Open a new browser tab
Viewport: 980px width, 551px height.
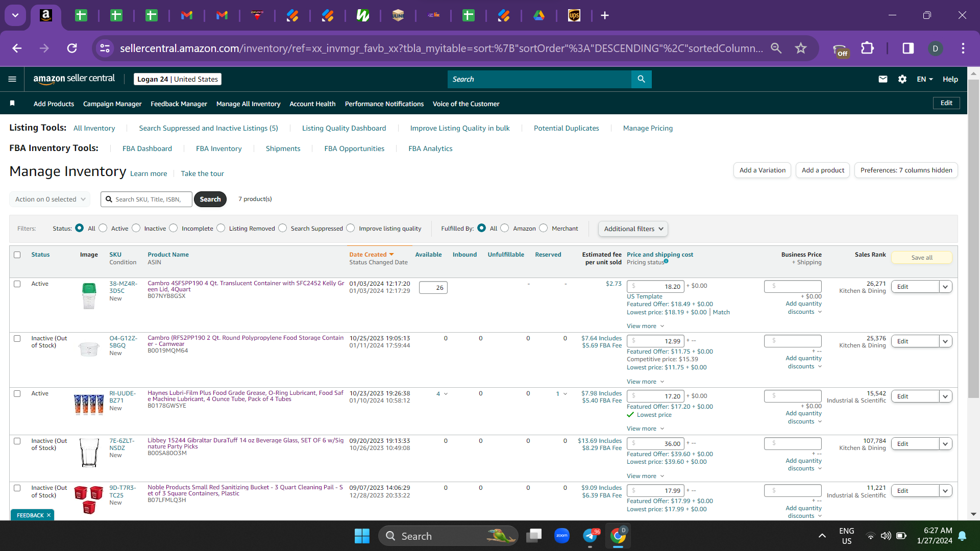click(x=605, y=15)
